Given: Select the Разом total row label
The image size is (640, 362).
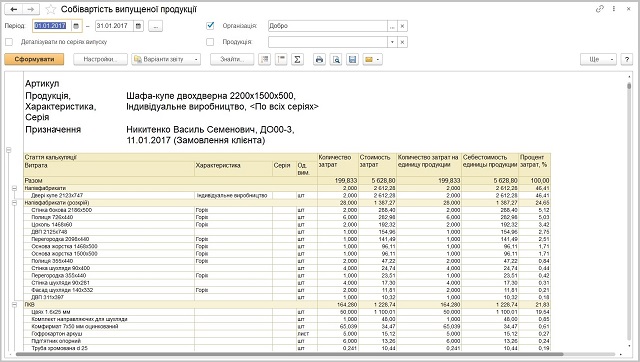Looking at the screenshot, I should (33, 180).
